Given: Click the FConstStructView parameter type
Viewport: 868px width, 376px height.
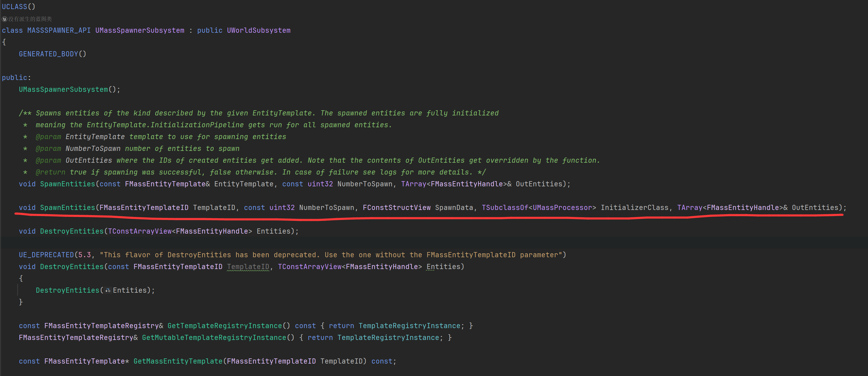Looking at the screenshot, I should coord(397,208).
